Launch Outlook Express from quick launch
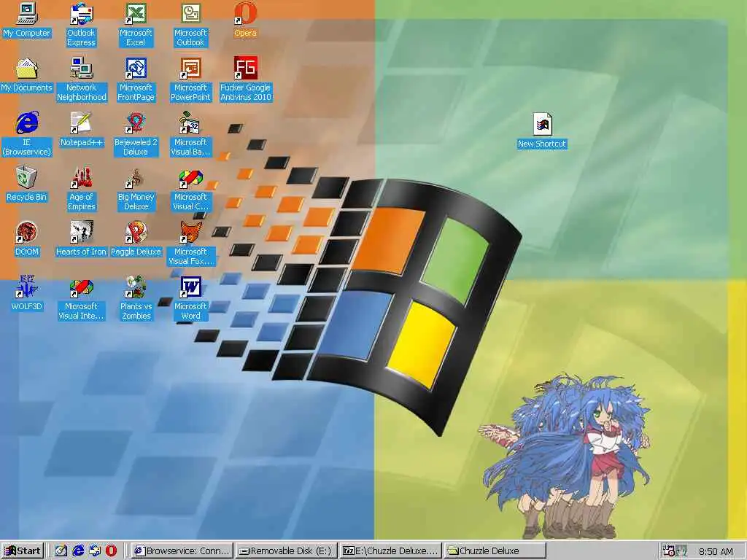747x560 pixels. [94, 551]
